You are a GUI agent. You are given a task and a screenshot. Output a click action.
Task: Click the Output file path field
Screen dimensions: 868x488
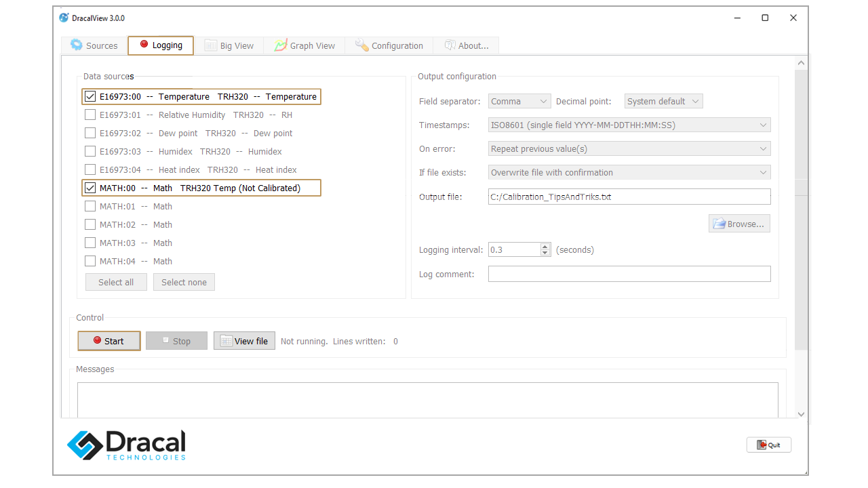629,197
